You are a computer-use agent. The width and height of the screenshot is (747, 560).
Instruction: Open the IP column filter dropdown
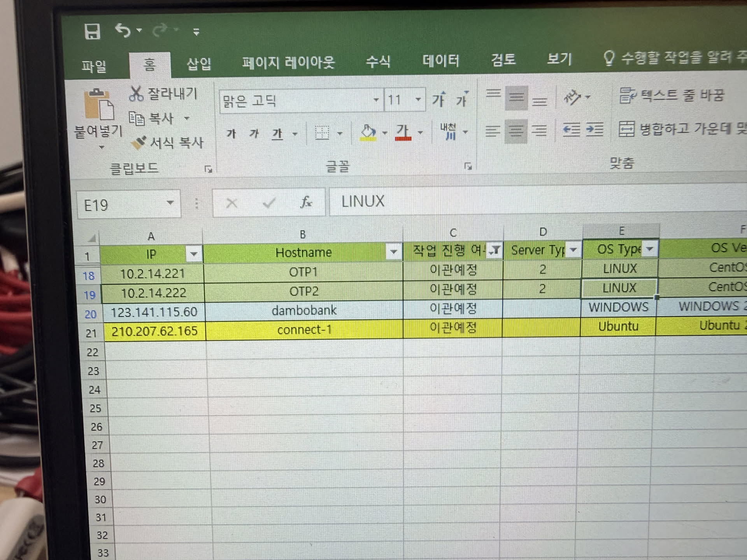pyautogui.click(x=194, y=254)
